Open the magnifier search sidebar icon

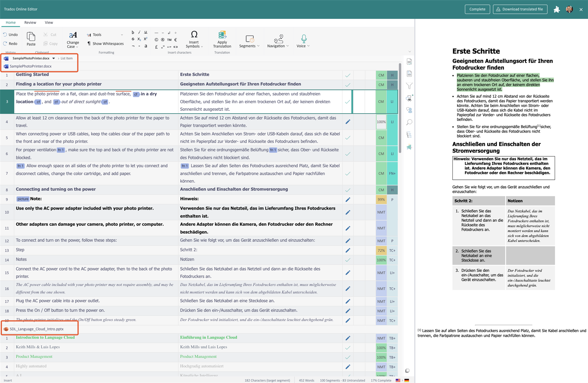409,123
